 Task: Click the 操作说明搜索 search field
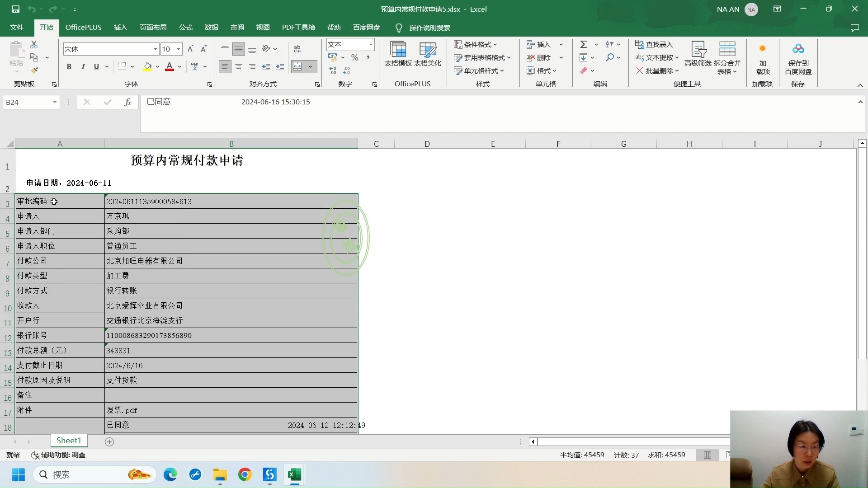(x=429, y=28)
